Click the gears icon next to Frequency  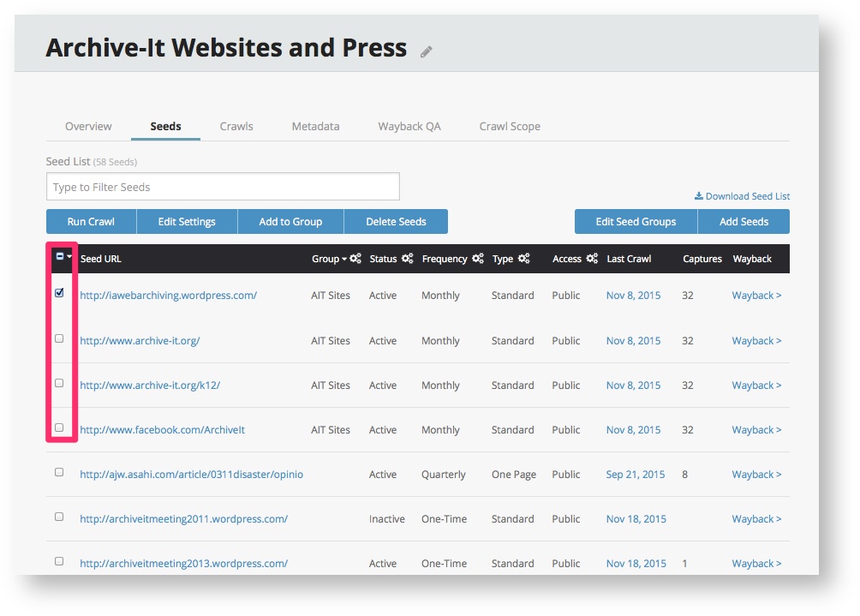point(477,259)
